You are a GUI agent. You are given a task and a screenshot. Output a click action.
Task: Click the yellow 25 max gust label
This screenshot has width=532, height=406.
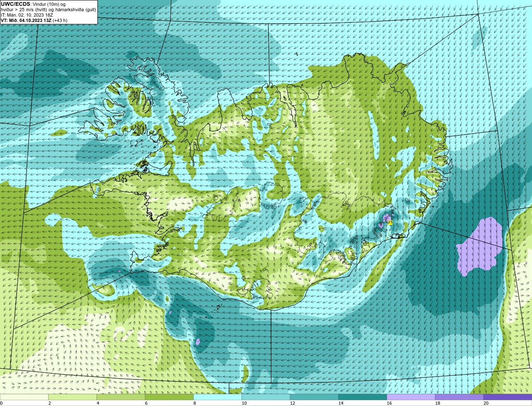(x=390, y=223)
